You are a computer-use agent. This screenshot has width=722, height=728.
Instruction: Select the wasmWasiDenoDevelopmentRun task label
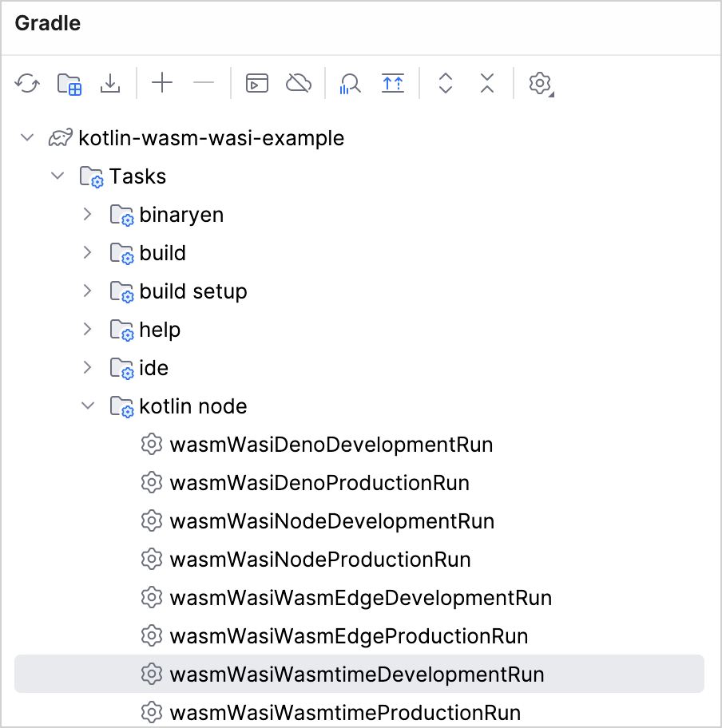(x=331, y=445)
